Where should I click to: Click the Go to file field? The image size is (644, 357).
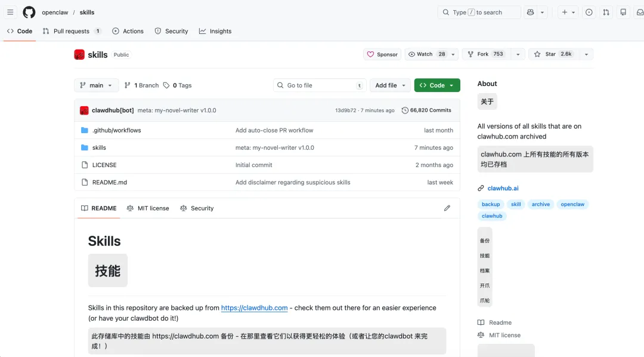[320, 85]
